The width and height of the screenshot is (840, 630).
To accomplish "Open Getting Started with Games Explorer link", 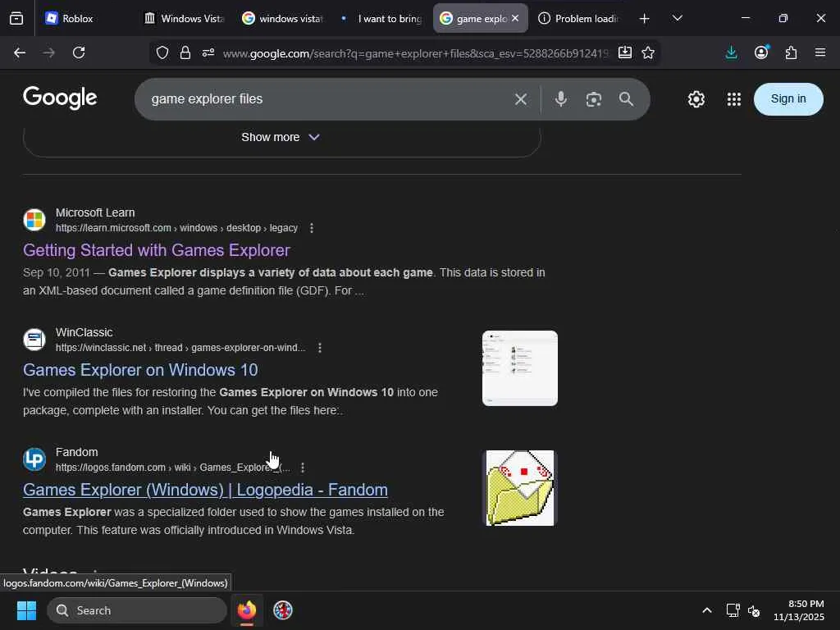I will point(157,250).
